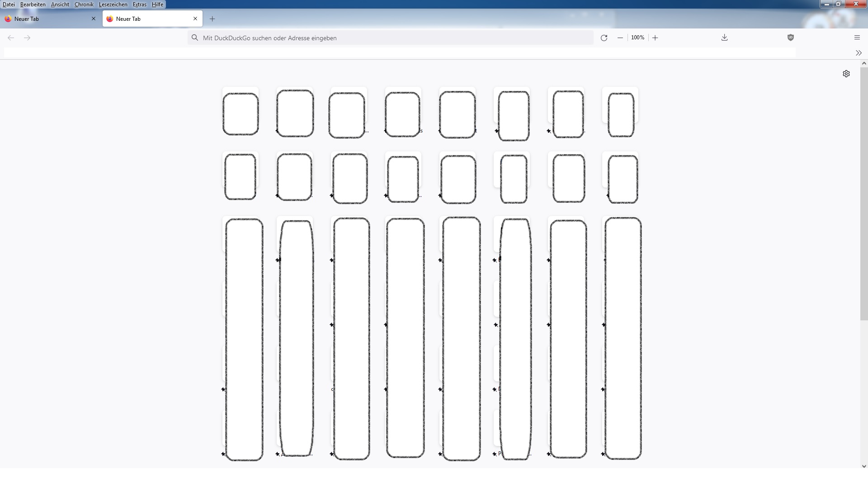The image size is (868, 488).
Task: Close the active Neuer Tab
Action: (195, 19)
